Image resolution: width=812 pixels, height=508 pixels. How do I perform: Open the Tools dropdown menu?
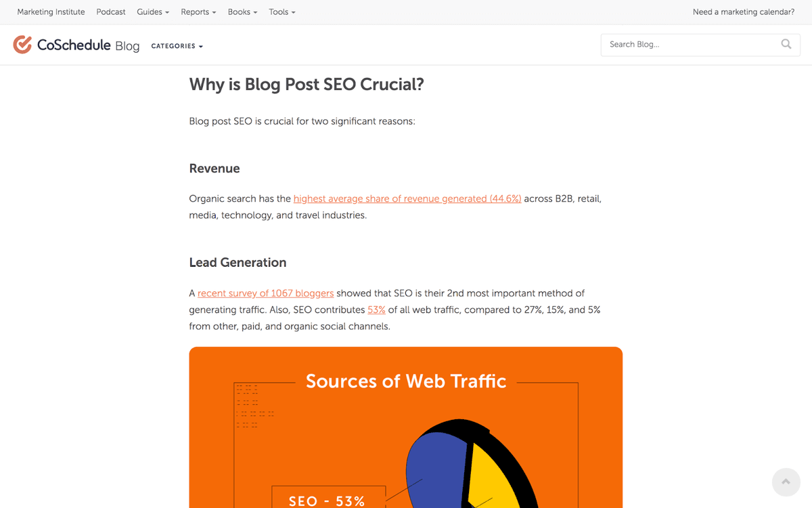click(x=281, y=12)
